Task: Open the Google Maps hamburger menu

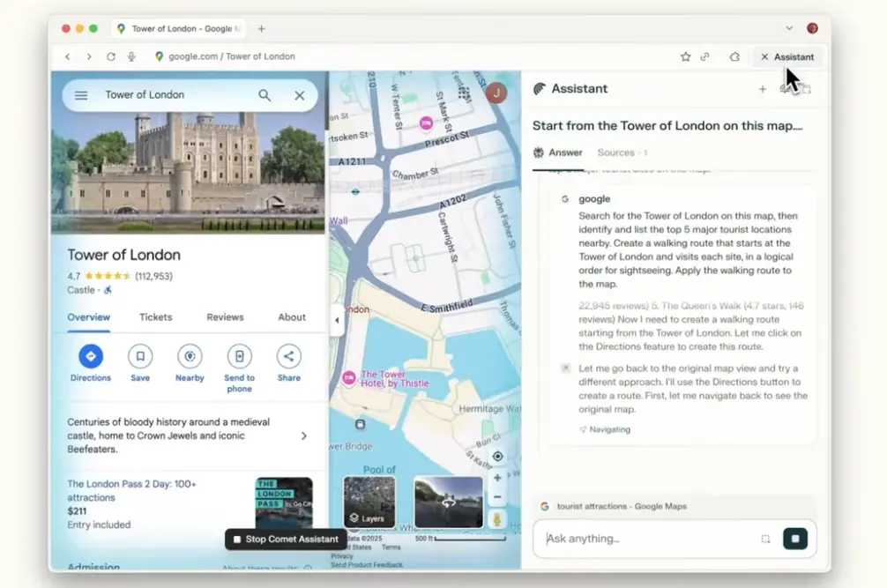Action: point(81,95)
